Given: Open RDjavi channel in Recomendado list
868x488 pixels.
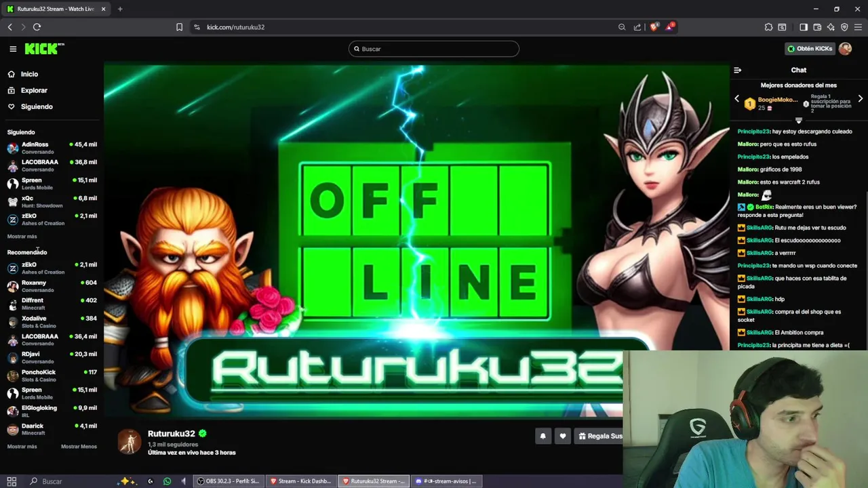Looking at the screenshot, I should 52,358.
